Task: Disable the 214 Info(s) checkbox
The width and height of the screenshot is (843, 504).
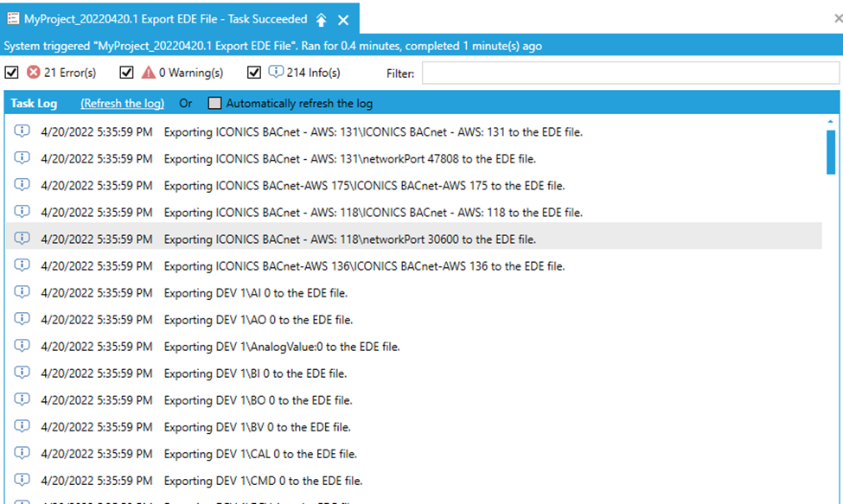Action: pyautogui.click(x=254, y=73)
